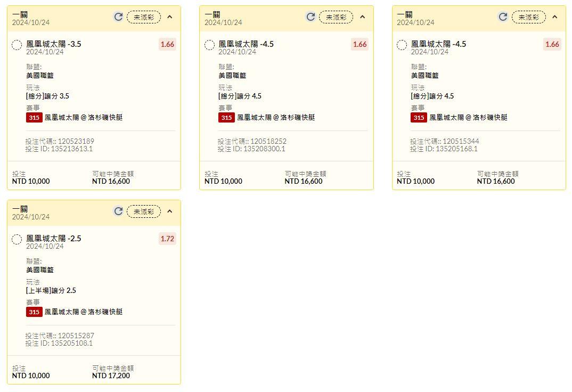Collapse the 鳳凰城太陽 -3.5 bet card

tap(170, 17)
